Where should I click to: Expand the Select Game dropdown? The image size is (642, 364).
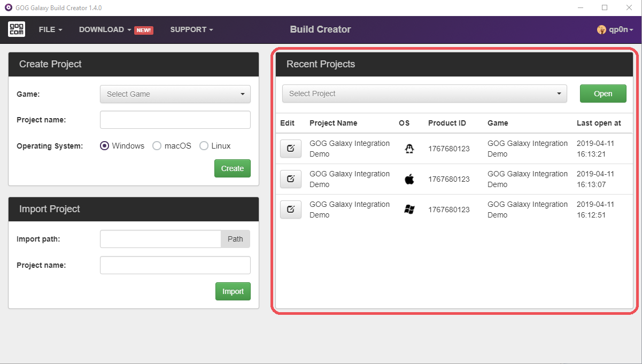[x=175, y=94]
